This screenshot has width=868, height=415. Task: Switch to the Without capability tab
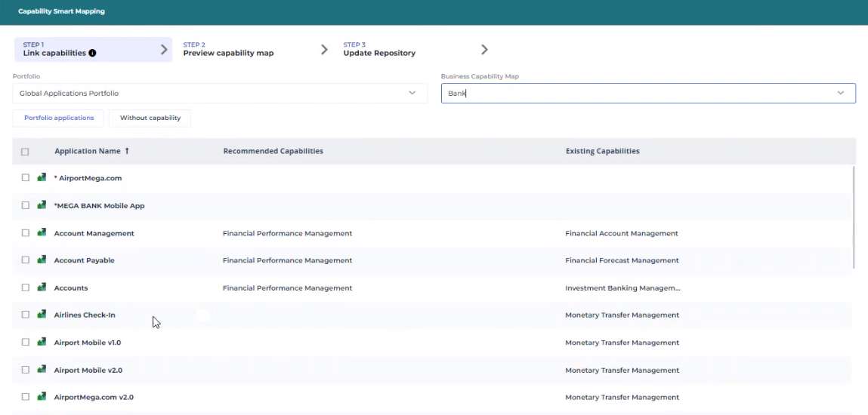coord(150,118)
